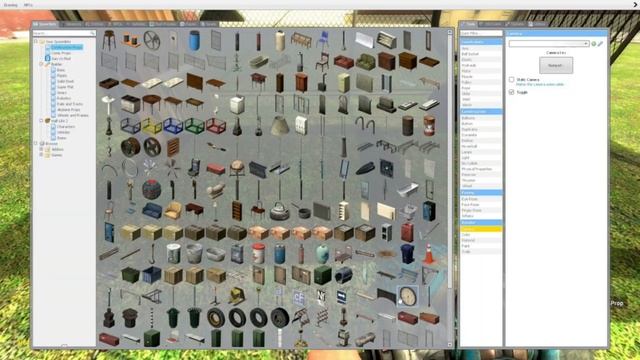Image resolution: width=640 pixels, height=360 pixels.
Task: Switch to the NPCs spawn menu tab
Action: (116, 24)
